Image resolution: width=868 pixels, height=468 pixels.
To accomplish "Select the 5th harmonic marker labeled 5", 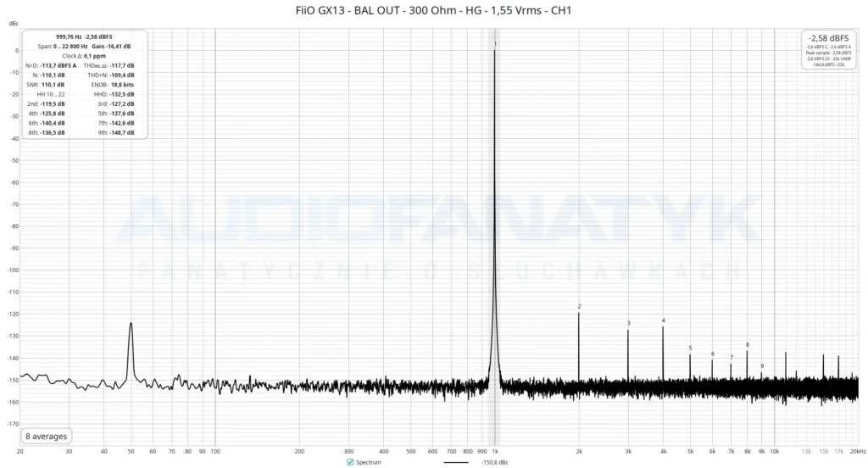I will 690,348.
